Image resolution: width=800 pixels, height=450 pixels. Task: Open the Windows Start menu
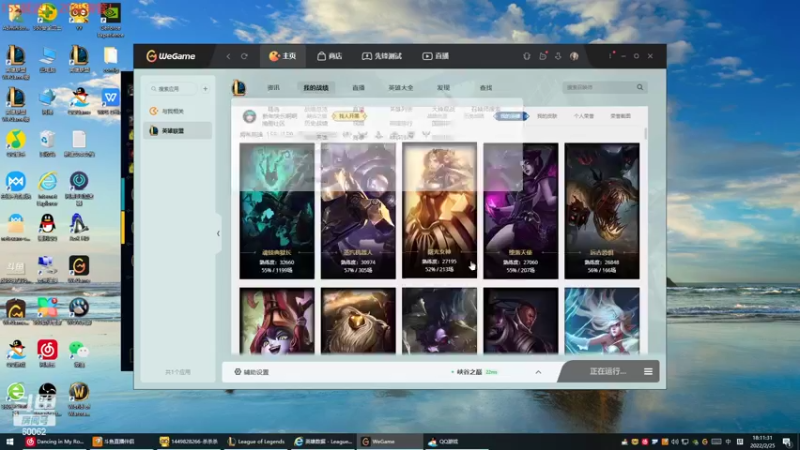pos(9,442)
